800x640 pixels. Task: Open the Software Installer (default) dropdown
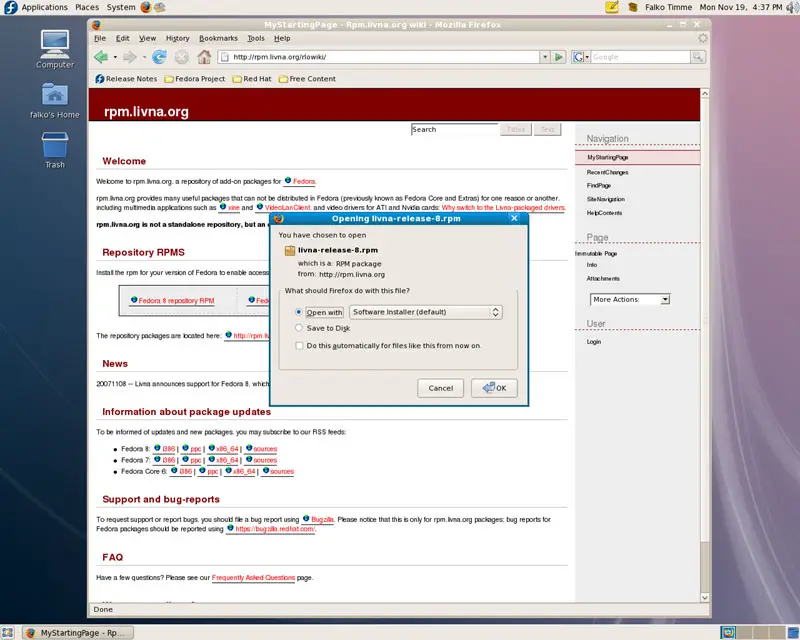point(426,312)
